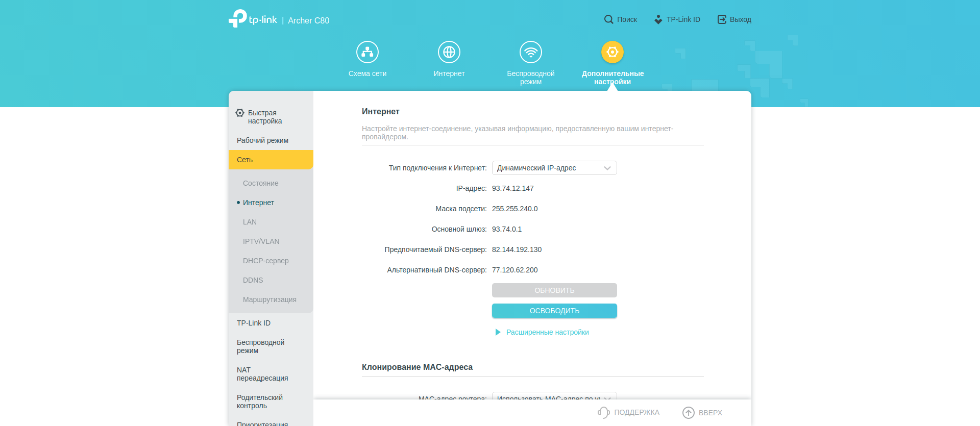
Task: Click the Advanced settings gear icon
Action: point(612,52)
